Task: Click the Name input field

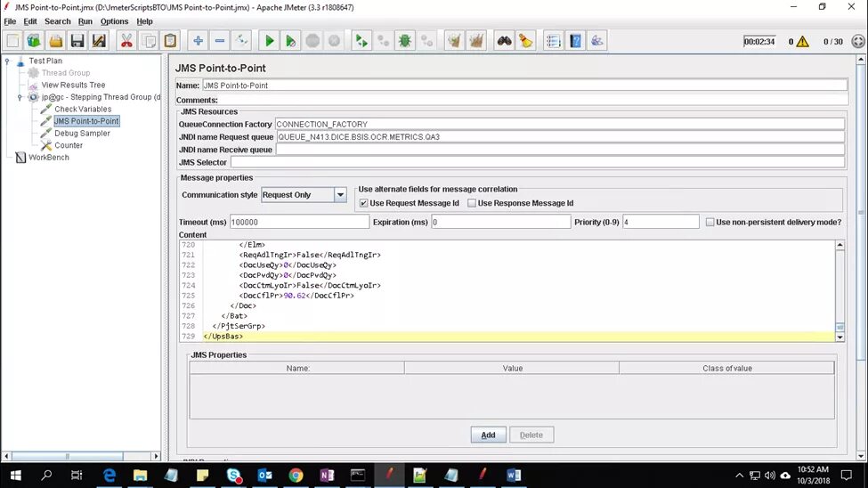Action: (524, 85)
